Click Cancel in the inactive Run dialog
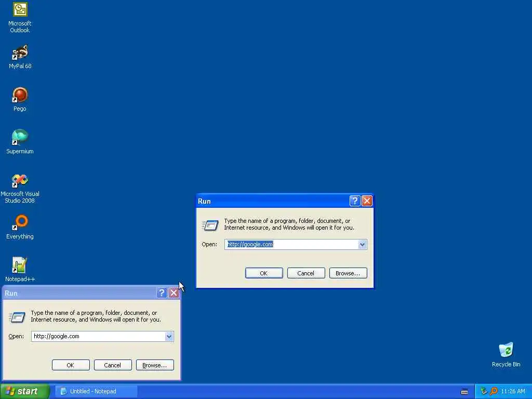 click(113, 365)
